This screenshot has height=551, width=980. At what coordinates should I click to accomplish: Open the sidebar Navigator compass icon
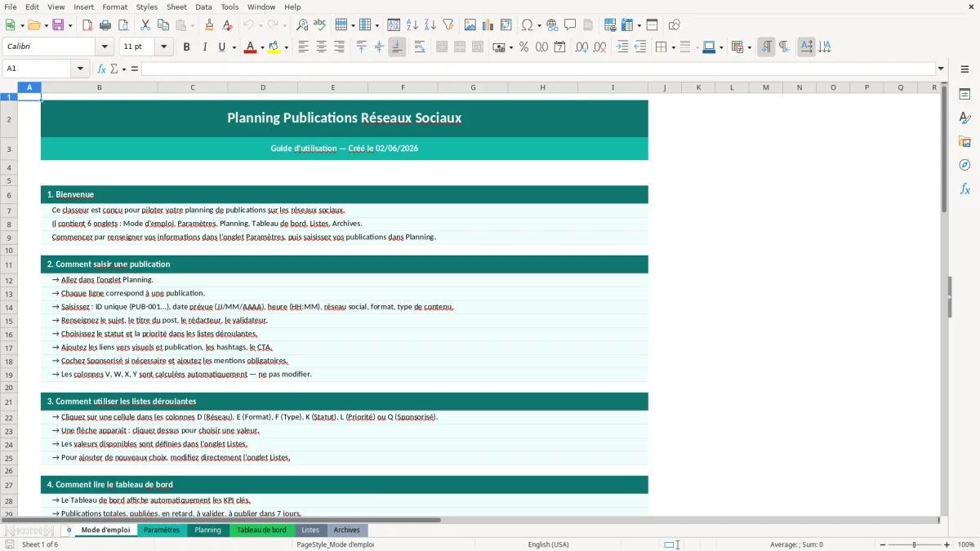[964, 166]
